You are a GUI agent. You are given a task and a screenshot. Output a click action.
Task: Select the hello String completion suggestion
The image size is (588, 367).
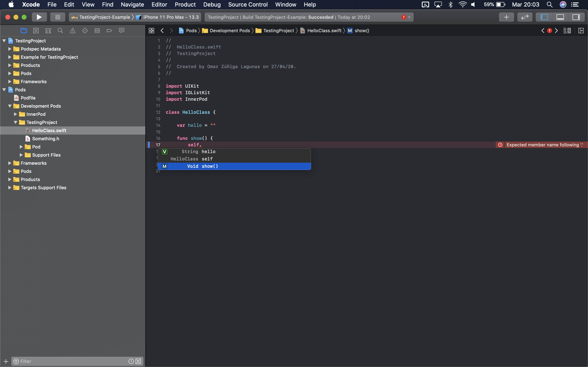click(208, 152)
